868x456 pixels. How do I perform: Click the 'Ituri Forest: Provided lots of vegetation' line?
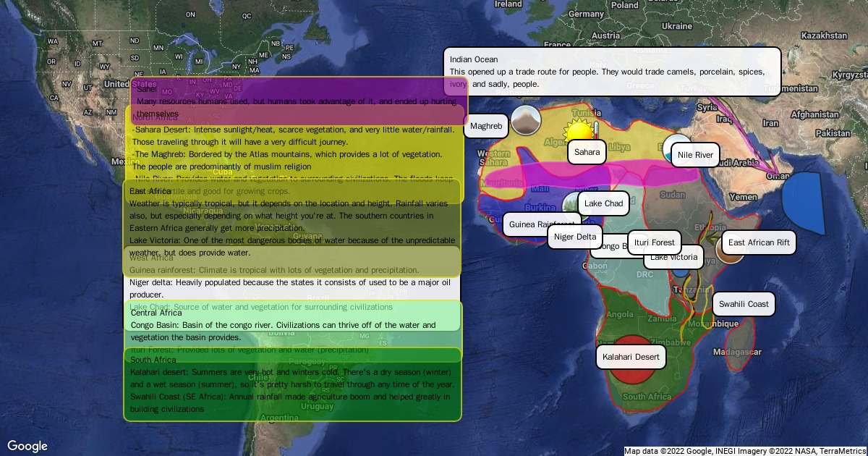(250, 350)
